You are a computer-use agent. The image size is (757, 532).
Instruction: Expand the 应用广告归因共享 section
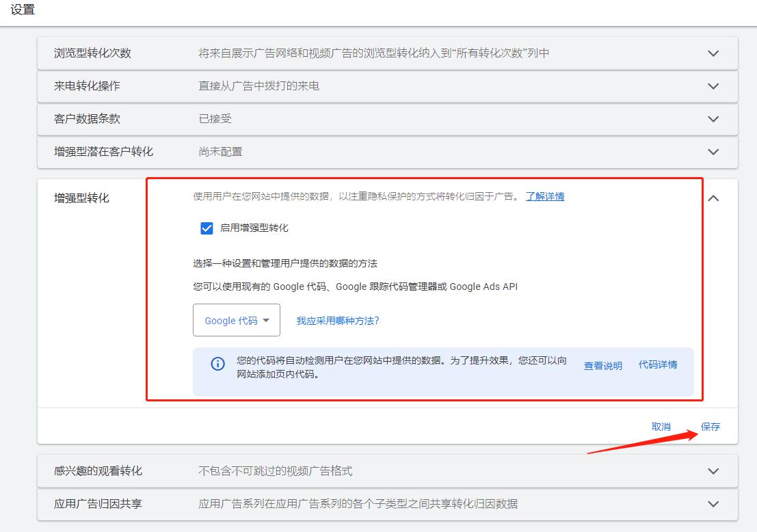pos(713,504)
